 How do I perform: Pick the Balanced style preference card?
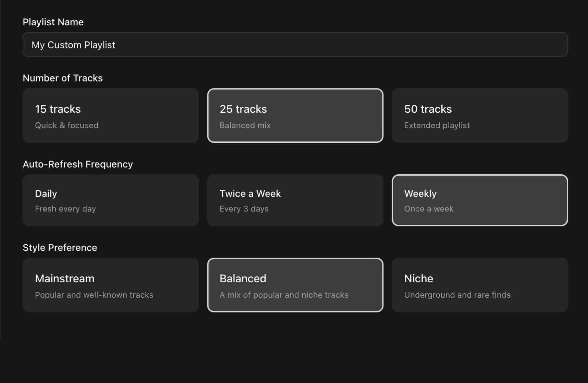coord(295,285)
